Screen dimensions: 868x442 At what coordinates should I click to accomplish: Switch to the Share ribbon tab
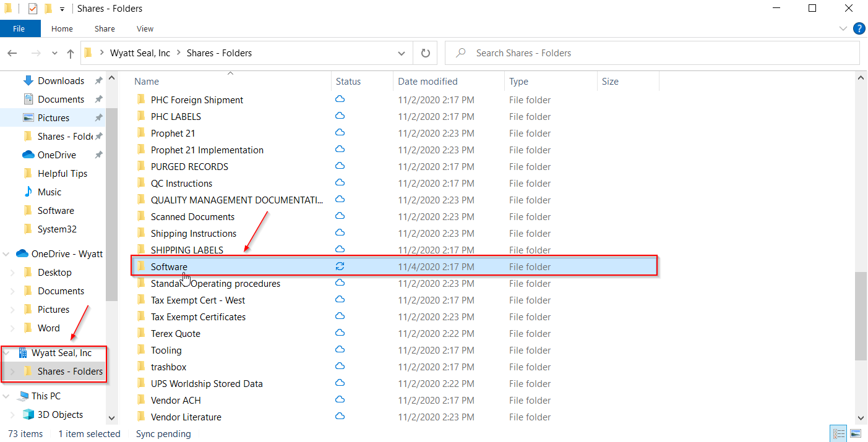tap(105, 28)
